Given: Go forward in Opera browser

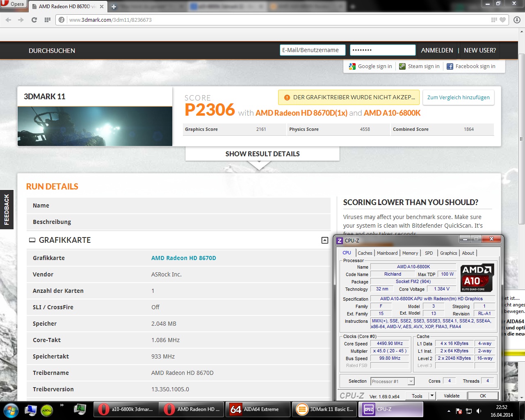Looking at the screenshot, I should (x=21, y=20).
